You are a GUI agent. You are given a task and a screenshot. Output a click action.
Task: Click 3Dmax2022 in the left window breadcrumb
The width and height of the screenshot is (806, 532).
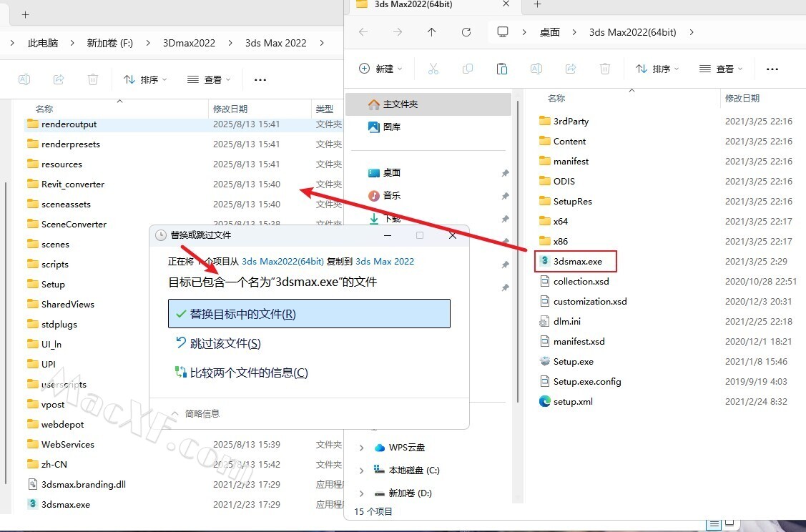pyautogui.click(x=189, y=43)
